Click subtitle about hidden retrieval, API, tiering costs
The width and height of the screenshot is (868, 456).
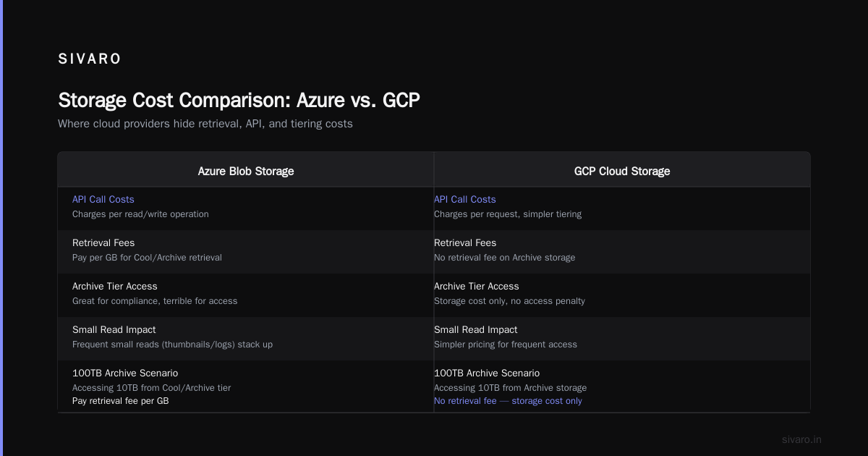(205, 124)
